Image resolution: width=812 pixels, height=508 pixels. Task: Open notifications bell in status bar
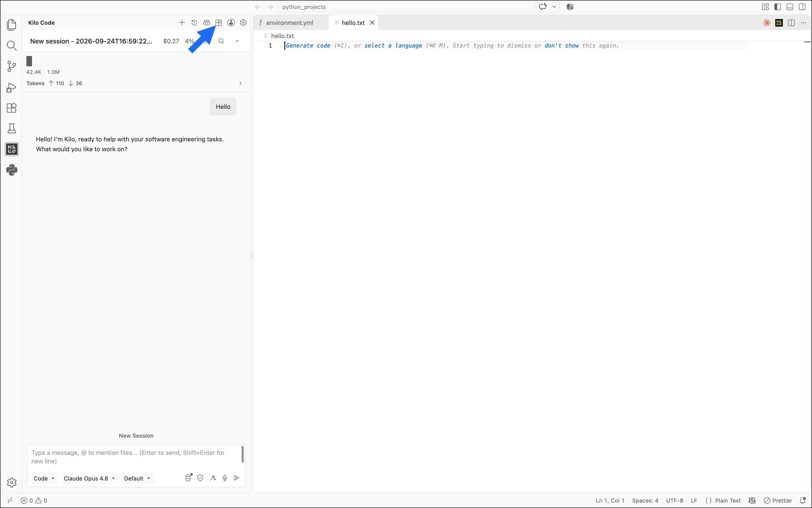click(803, 500)
